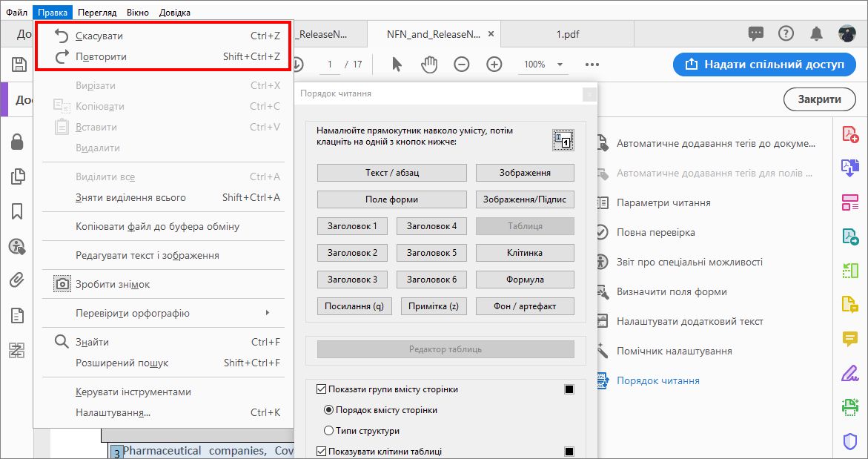Open the 'Файл' menu

tap(16, 12)
